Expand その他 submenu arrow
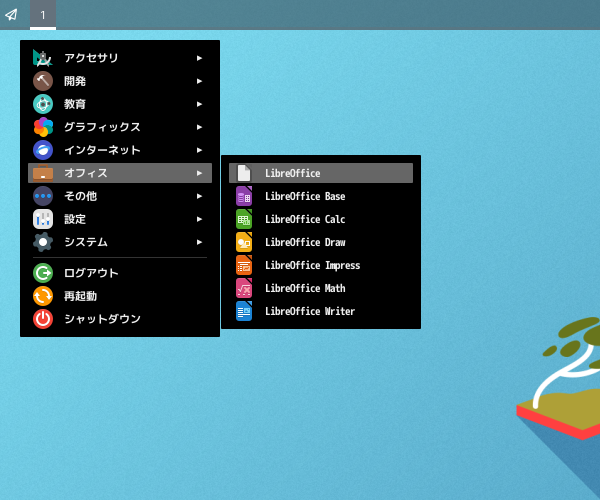 [199, 196]
